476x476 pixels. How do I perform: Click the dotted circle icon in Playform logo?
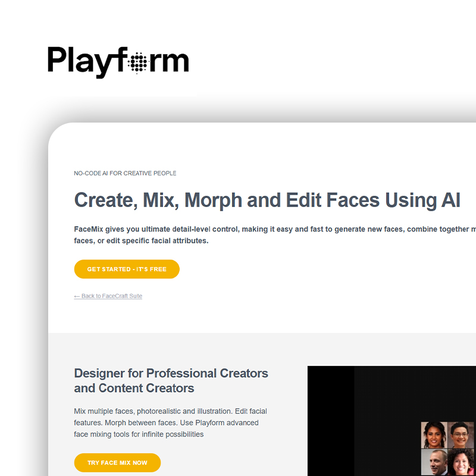pyautogui.click(x=137, y=61)
